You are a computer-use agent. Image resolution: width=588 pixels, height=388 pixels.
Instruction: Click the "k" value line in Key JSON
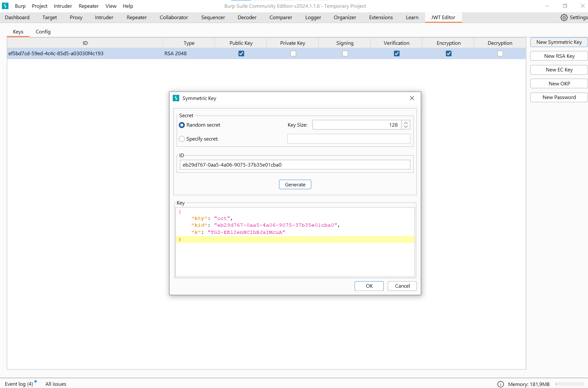click(x=238, y=232)
